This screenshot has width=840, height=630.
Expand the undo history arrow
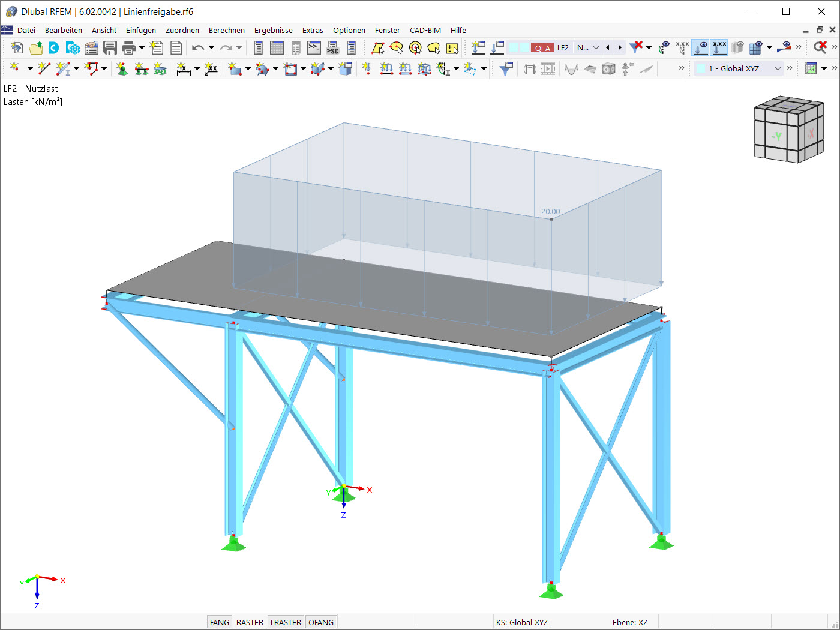tap(211, 48)
